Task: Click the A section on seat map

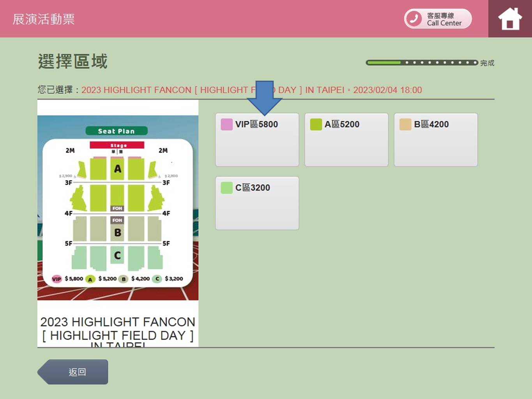Action: [117, 169]
